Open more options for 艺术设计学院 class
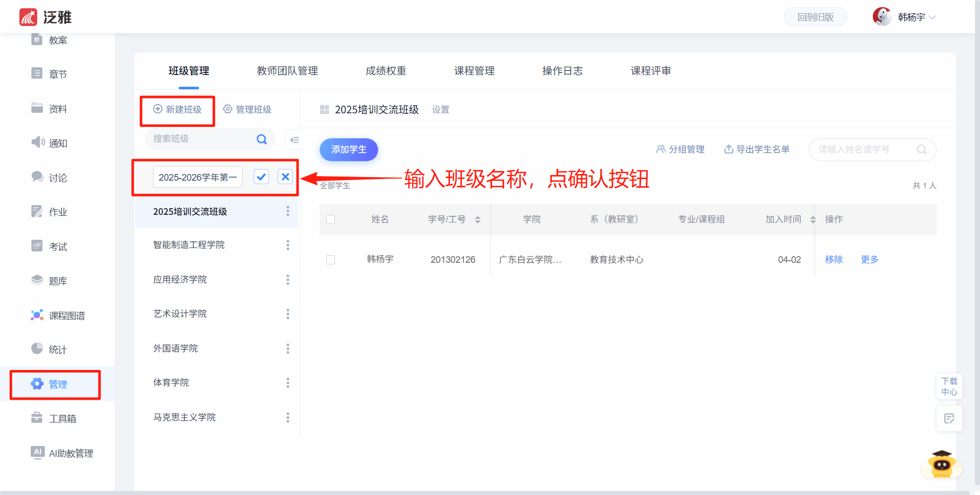This screenshot has height=495, width=980. pyautogui.click(x=288, y=314)
